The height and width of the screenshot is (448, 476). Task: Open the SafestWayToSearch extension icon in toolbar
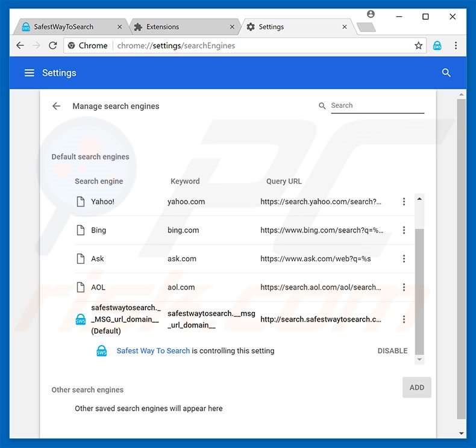[x=437, y=46]
